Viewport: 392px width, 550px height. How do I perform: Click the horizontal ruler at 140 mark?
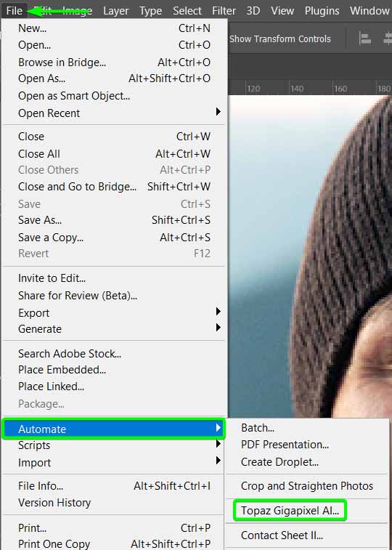coord(296,89)
